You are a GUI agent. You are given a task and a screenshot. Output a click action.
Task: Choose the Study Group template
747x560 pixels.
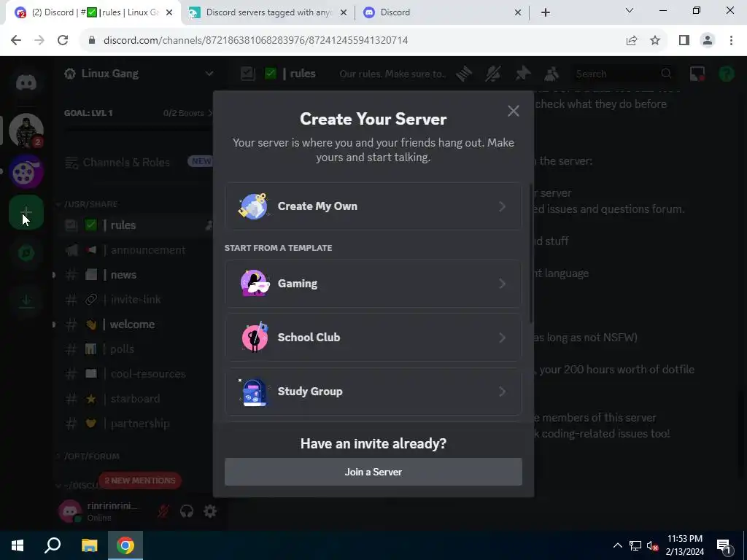(x=373, y=391)
